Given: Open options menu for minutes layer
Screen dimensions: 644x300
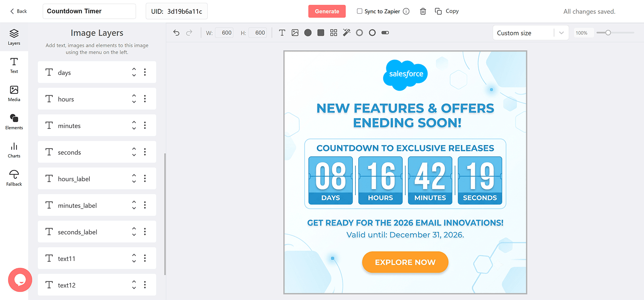Looking at the screenshot, I should (x=145, y=125).
